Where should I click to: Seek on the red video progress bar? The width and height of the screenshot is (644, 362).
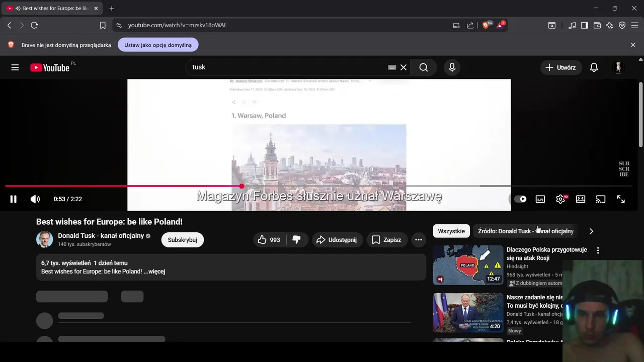(x=318, y=186)
